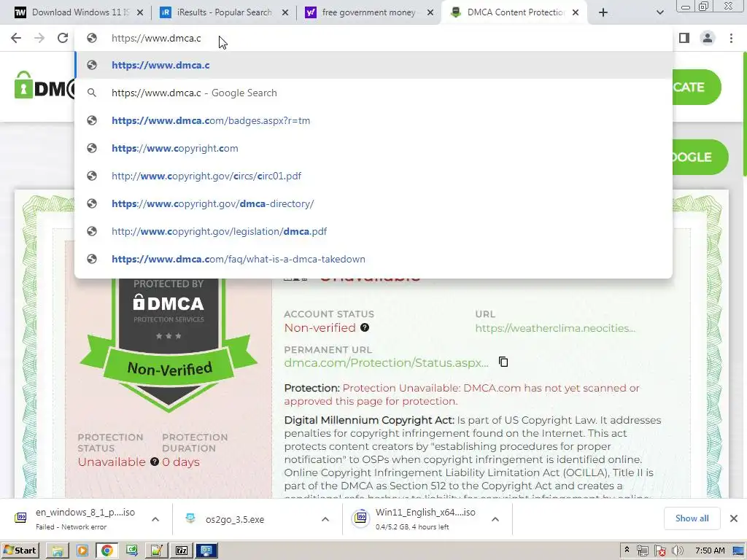
Task: Open the Windows Start menu
Action: click(20, 551)
